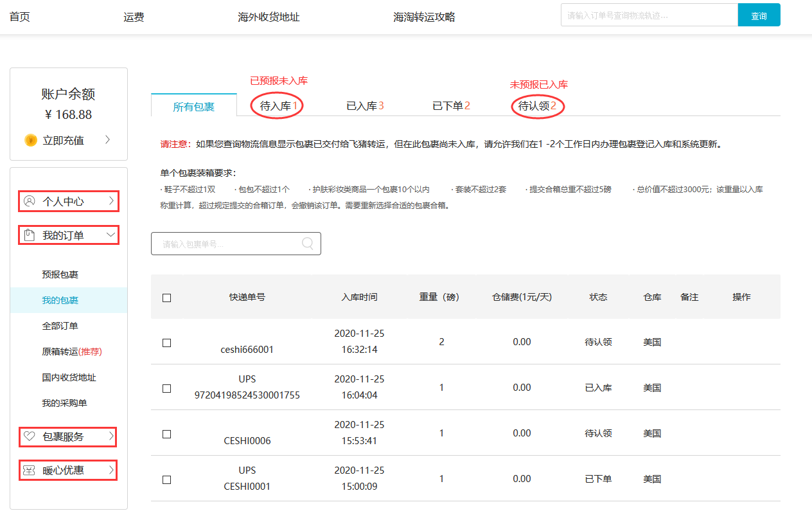Click the magnifier icon in package search box
The width and height of the screenshot is (812, 511).
[x=308, y=243]
